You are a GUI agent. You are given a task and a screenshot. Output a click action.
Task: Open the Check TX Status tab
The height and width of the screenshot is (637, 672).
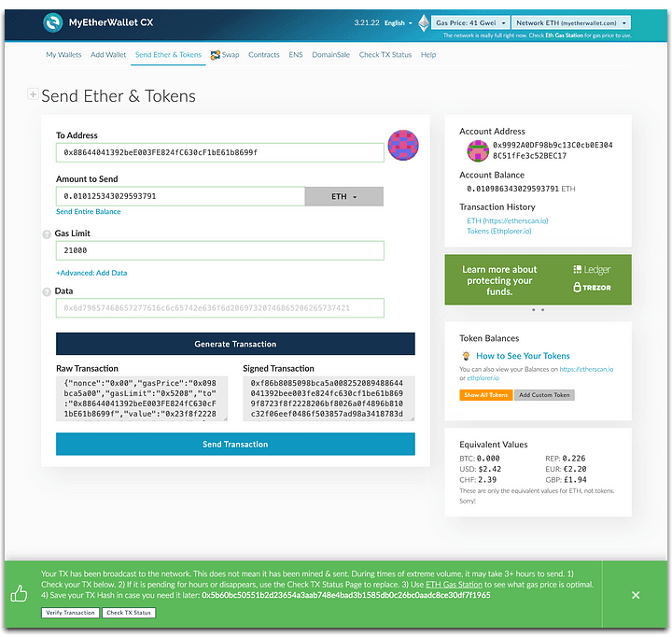click(x=385, y=55)
